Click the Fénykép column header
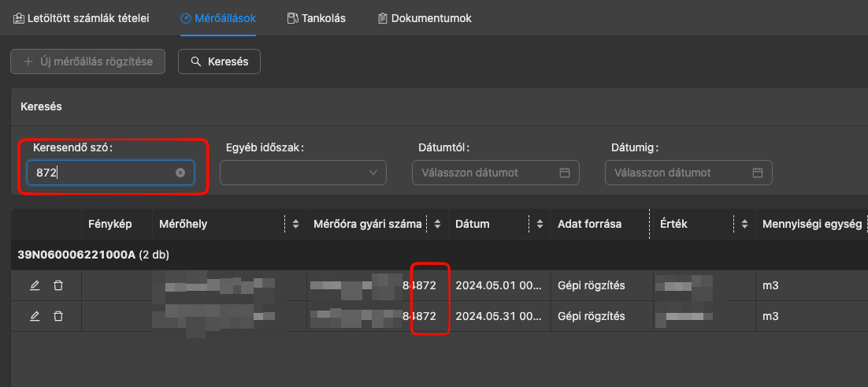Viewport: 868px width, 387px height. [109, 224]
